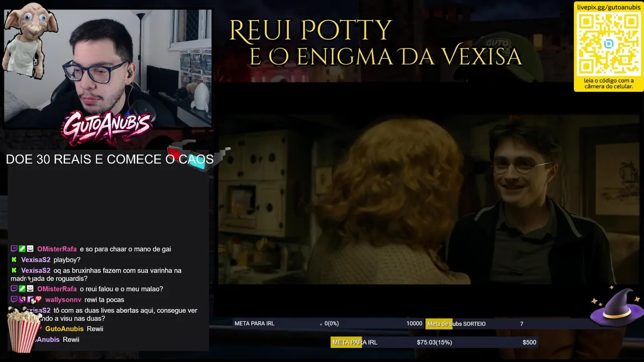The image size is (644, 362).
Task: Click Kick badge beside 'playboy?' message
Action: pos(14,260)
